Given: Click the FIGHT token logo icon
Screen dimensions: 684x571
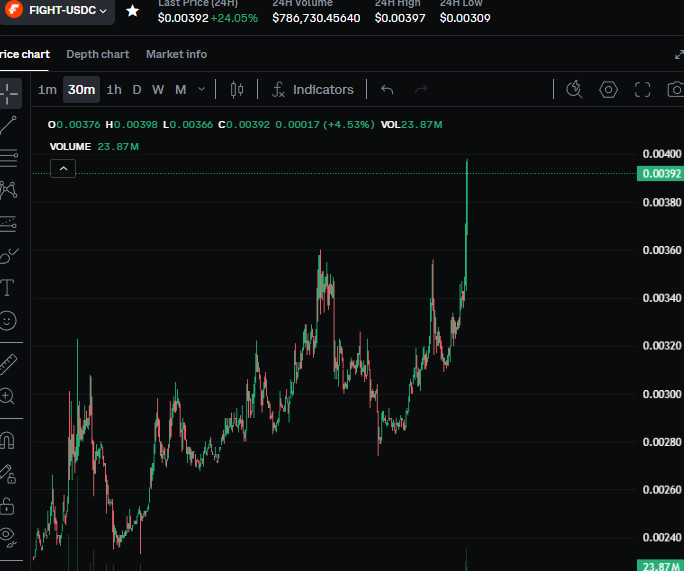Looking at the screenshot, I should 14,9.
